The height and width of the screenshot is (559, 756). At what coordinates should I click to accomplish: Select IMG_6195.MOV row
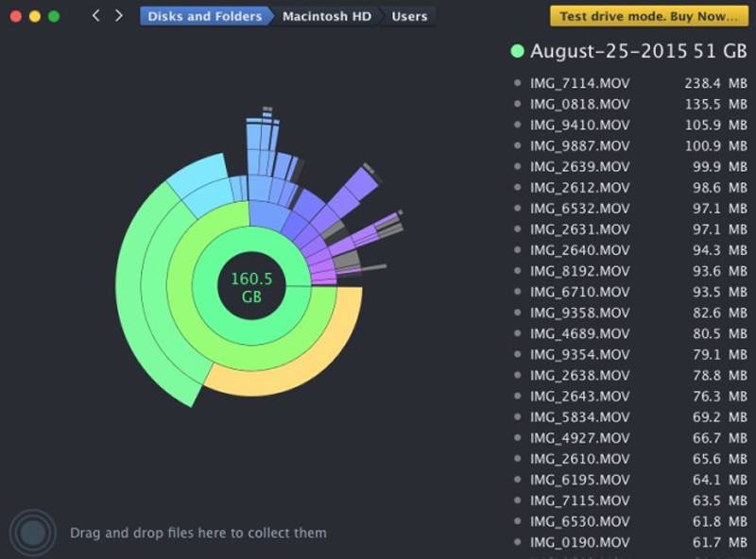630,480
